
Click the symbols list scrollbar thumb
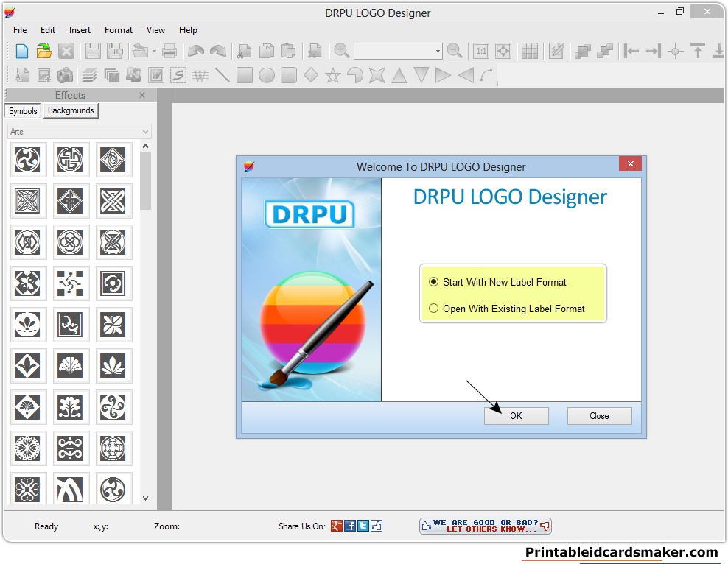pos(145,181)
